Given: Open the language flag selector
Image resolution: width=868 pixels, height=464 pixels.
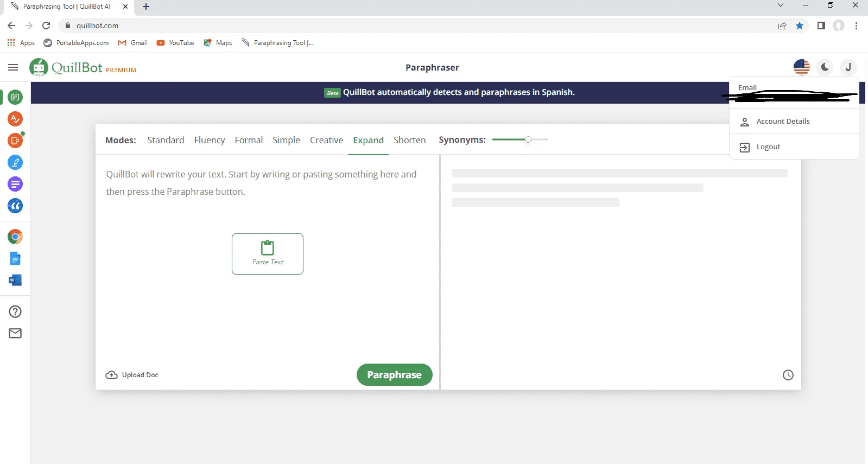Looking at the screenshot, I should pyautogui.click(x=802, y=67).
